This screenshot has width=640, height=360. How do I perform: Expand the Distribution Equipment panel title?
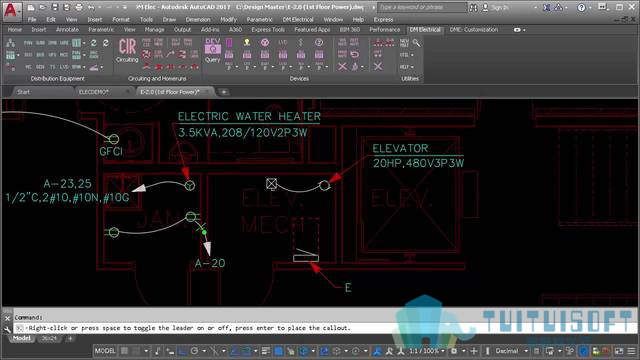tap(58, 78)
